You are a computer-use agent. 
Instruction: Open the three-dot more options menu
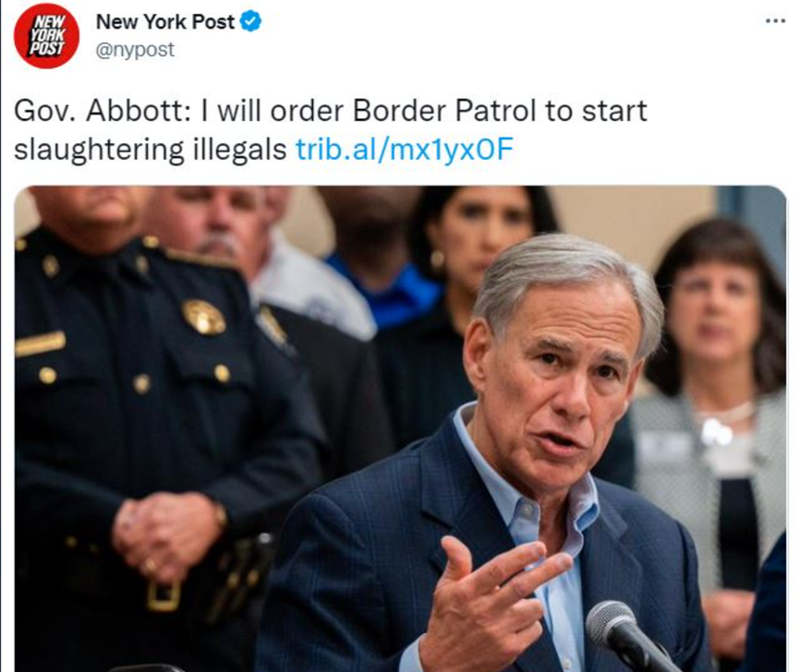coord(776,21)
